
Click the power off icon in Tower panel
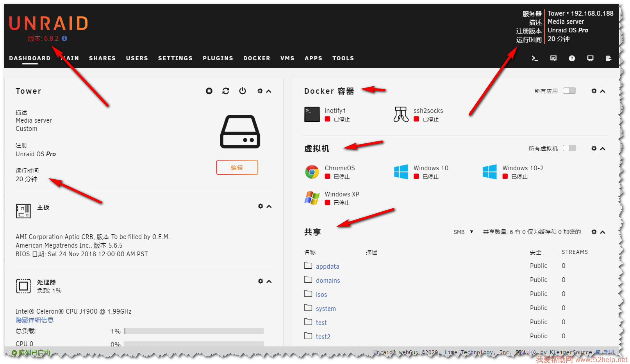[243, 91]
